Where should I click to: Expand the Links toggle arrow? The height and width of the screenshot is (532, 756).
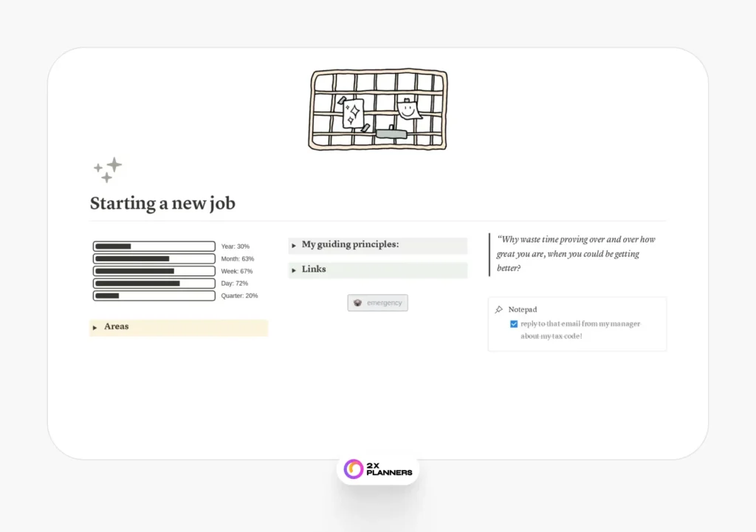pos(294,270)
